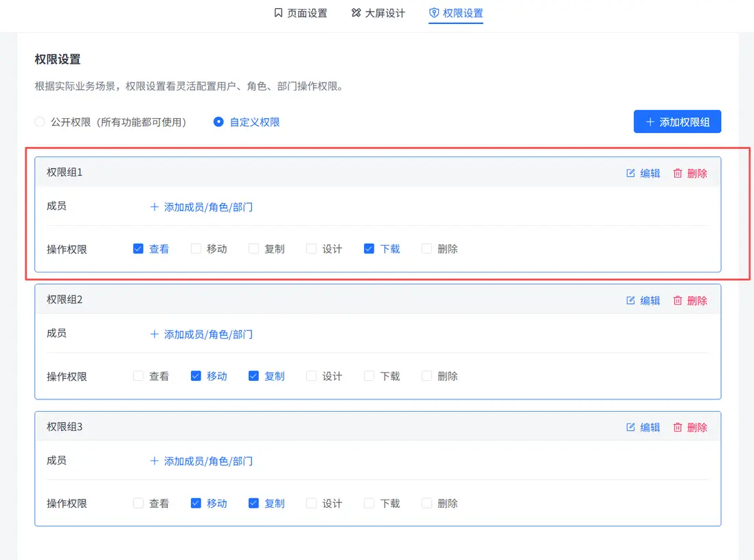Screen dimensions: 754x560
Task: Add member/role/department to 权限组3
Action: [201, 461]
